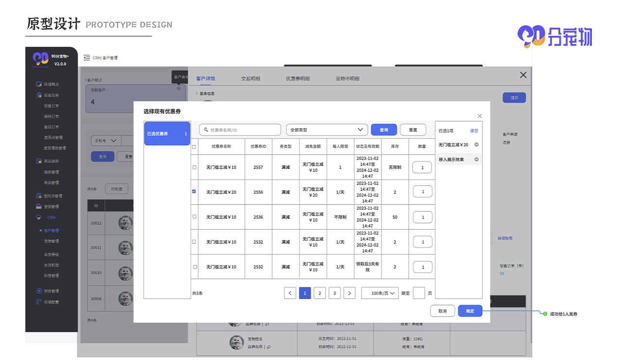Open 标签管理 menu item
Screen dimensions: 622x364
tap(52, 276)
